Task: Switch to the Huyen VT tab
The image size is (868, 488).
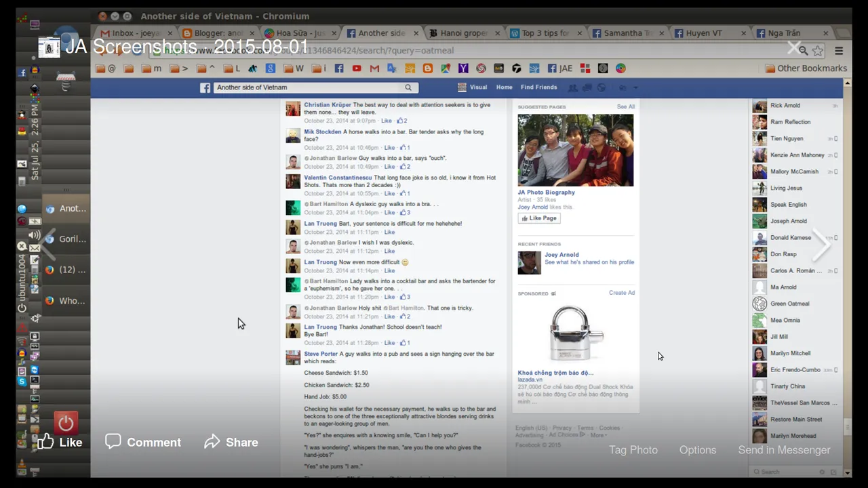Action: point(709,33)
